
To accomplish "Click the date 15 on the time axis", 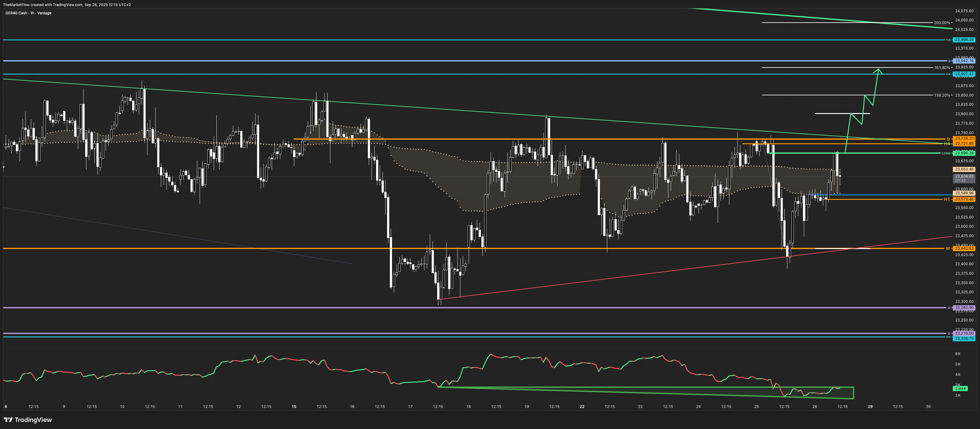I will (294, 406).
